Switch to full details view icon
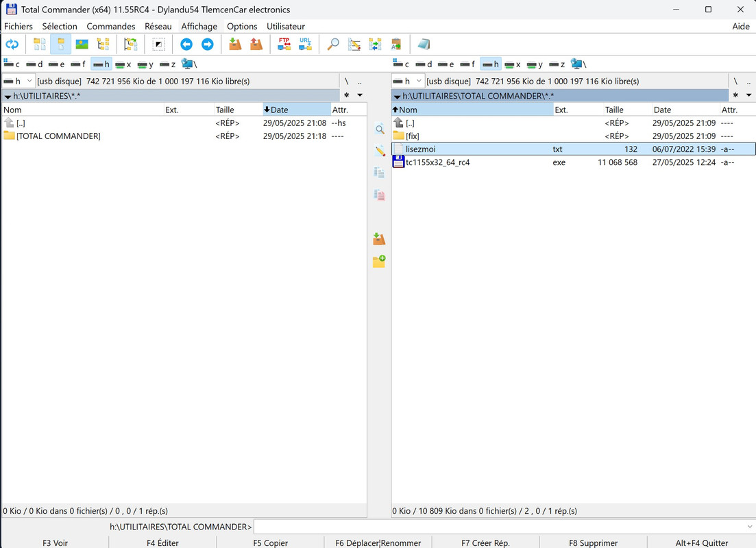756x548 pixels. 61,45
